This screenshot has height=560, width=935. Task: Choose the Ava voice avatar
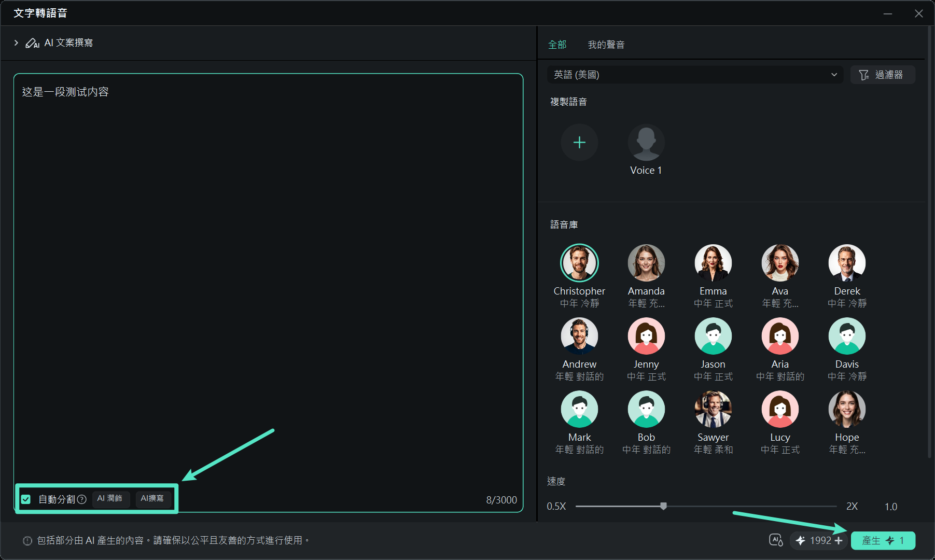pos(780,263)
